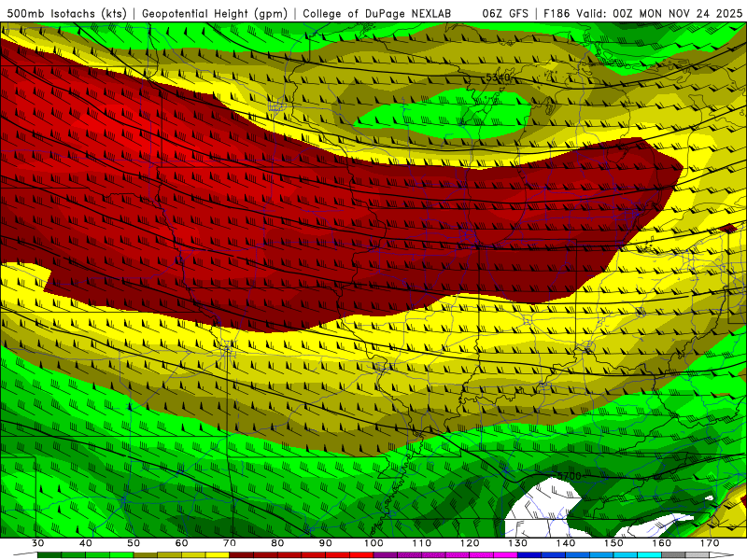Click the 'College of DuPage NEXLAB' label

tap(376, 14)
